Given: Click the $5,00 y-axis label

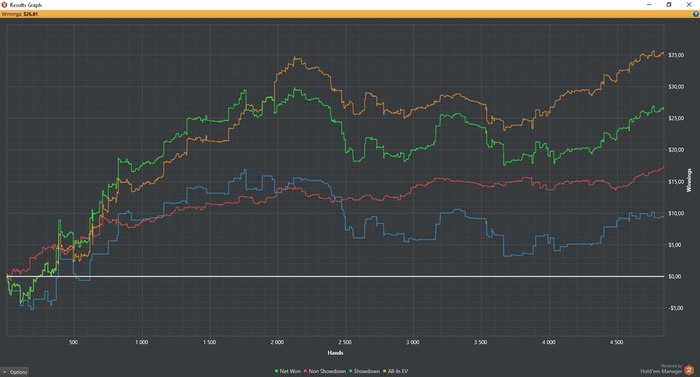Looking at the screenshot, I should pos(676,245).
